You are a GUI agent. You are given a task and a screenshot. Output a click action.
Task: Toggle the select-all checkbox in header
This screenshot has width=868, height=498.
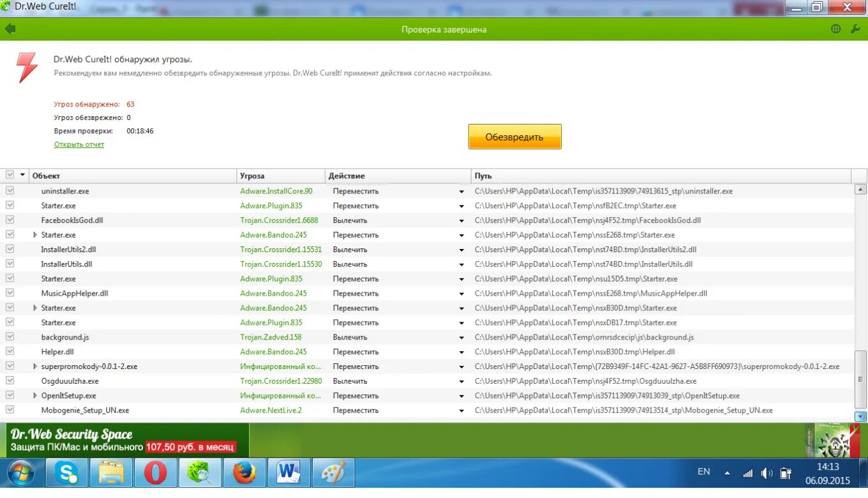point(10,175)
